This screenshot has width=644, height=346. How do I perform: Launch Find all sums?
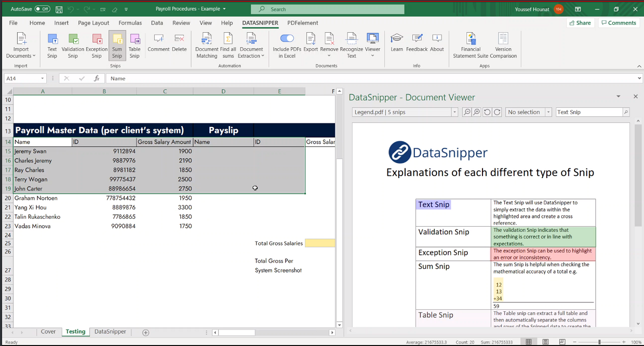[228, 46]
